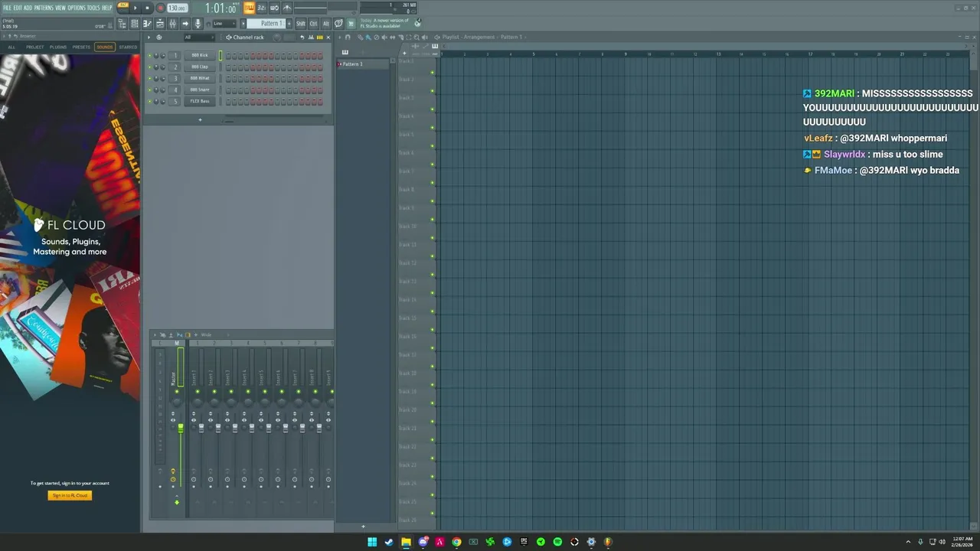
Task: Open the Channel rack view icon
Action: (x=134, y=24)
